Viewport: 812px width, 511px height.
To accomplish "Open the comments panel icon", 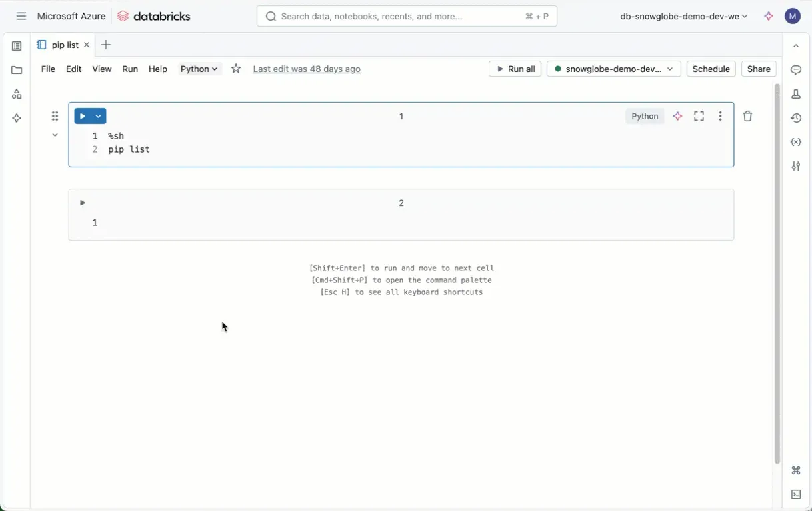I will 796,70.
